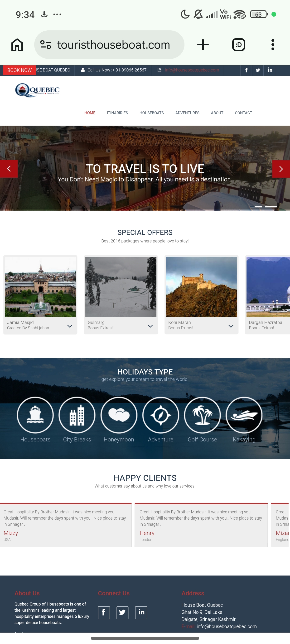
Task: Expand the Gulmarg offer chevron
Action: (150, 326)
